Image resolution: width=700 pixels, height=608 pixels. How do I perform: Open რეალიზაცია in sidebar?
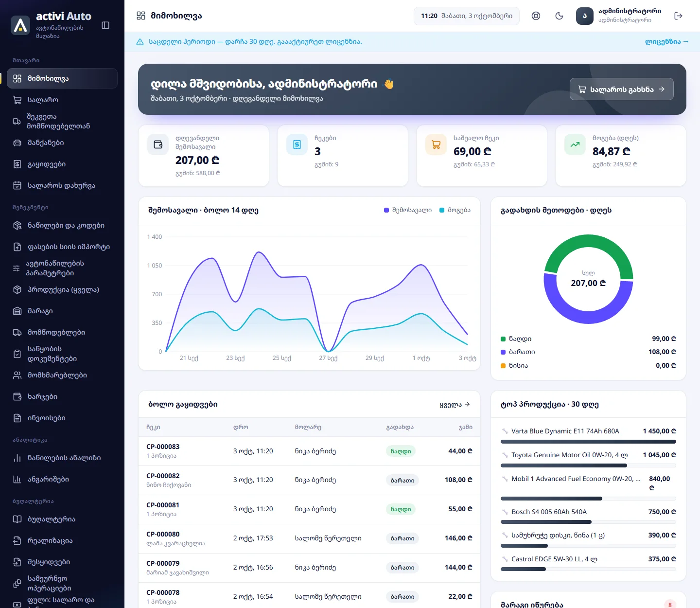coord(62,540)
